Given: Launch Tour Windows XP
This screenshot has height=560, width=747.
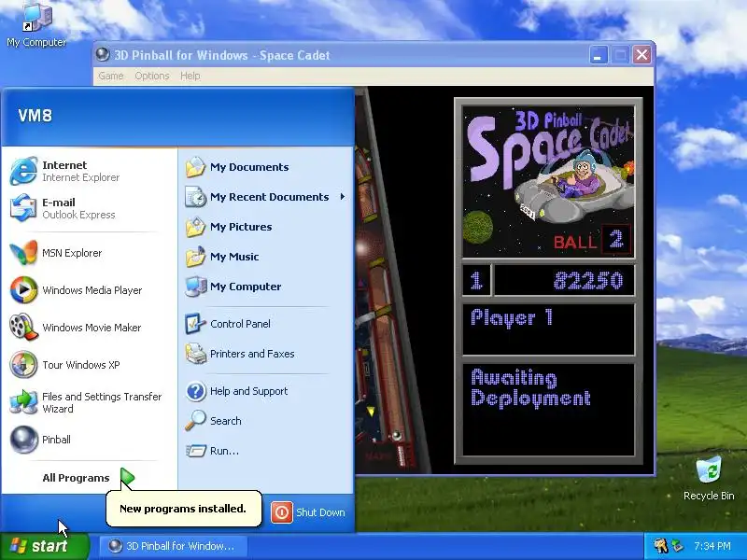Looking at the screenshot, I should click(88, 365).
